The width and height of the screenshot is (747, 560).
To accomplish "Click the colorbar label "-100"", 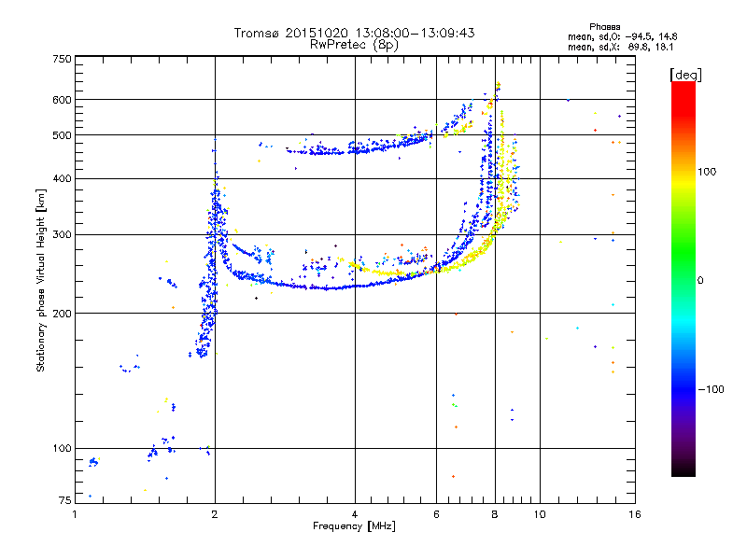I will coord(711,389).
